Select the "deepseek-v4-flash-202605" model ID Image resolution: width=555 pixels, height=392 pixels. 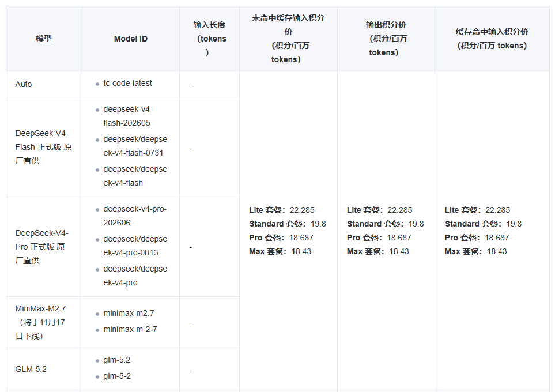click(128, 116)
